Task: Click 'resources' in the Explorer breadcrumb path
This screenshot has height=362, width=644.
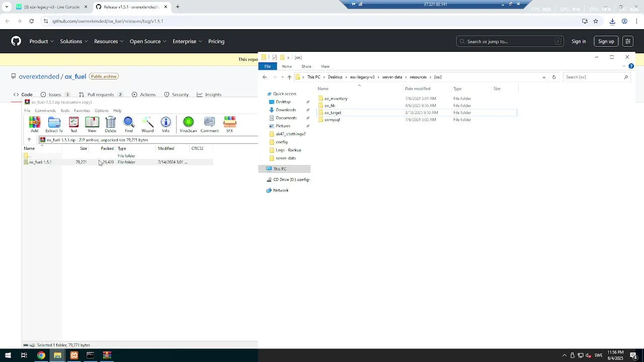Action: 418,77
